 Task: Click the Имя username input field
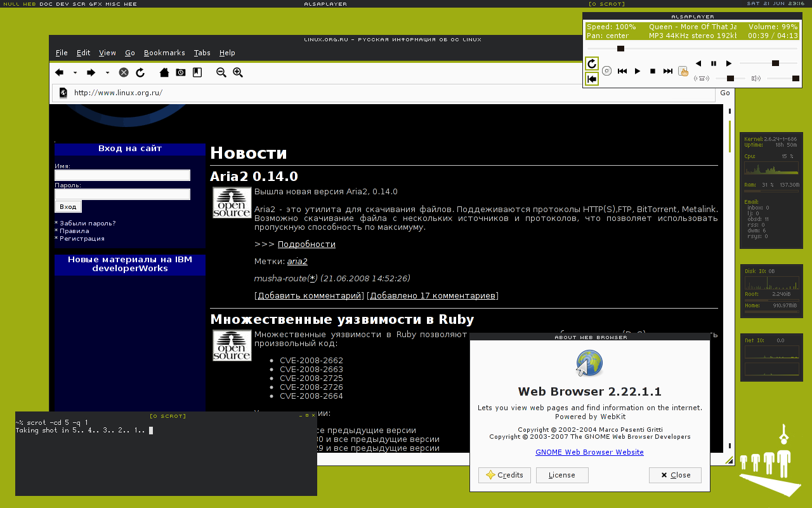[x=122, y=175]
